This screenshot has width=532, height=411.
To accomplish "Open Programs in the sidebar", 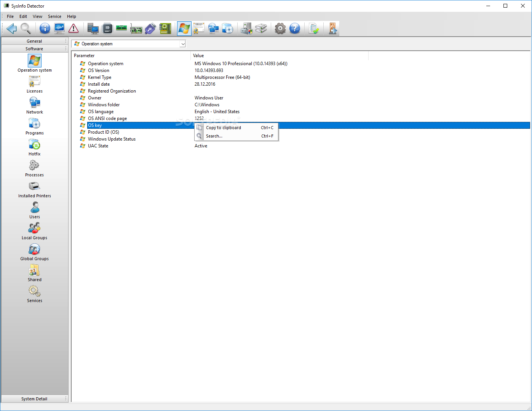I will coord(35,126).
